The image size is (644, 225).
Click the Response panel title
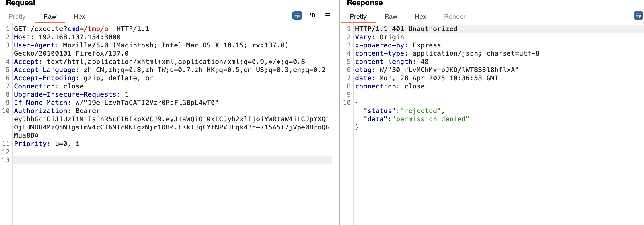[365, 3]
